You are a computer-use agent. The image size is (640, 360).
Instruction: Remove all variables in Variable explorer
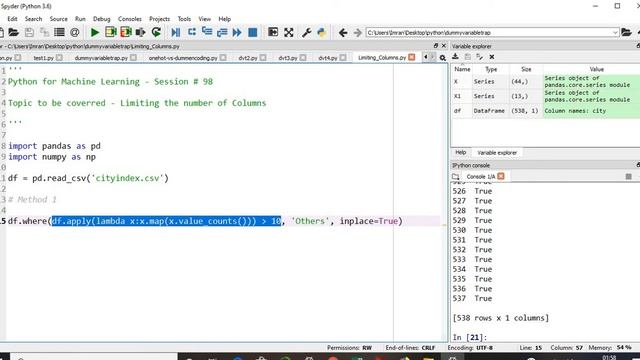[492, 57]
